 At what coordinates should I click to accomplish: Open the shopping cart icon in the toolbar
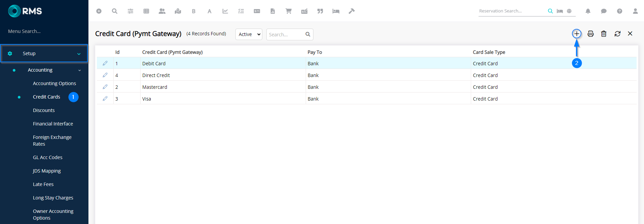[288, 11]
